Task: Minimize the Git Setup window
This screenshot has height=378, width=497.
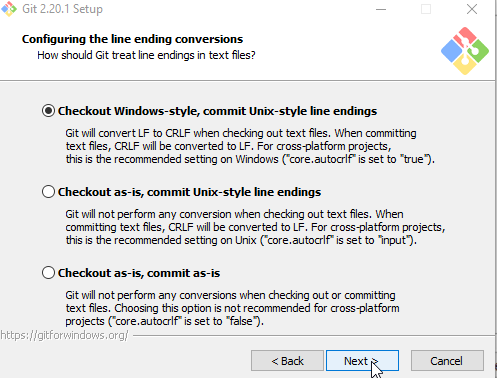Action: pyautogui.click(x=381, y=9)
